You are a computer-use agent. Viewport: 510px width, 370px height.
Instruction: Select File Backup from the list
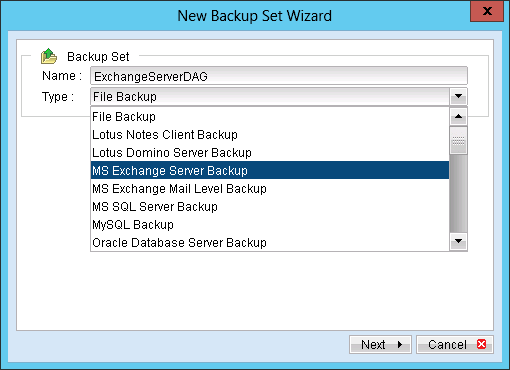(270, 117)
